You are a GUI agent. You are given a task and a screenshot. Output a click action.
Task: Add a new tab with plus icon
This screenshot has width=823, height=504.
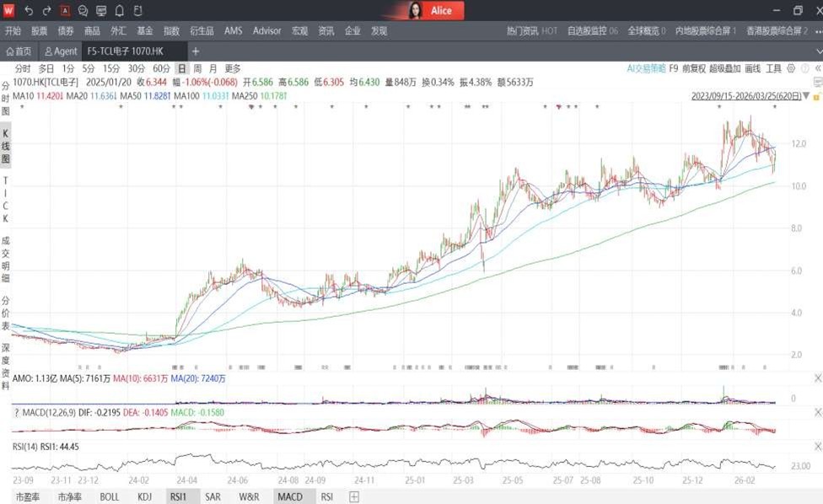[x=196, y=51]
